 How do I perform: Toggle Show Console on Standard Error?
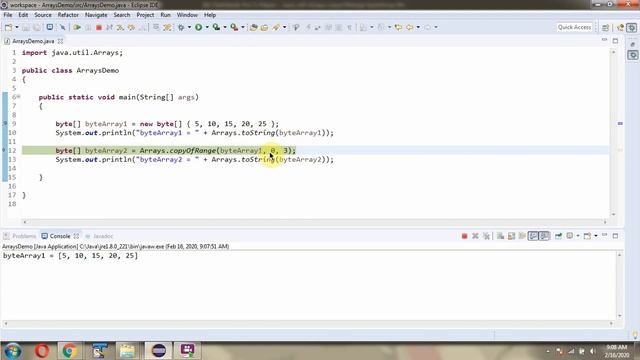[x=544, y=236]
